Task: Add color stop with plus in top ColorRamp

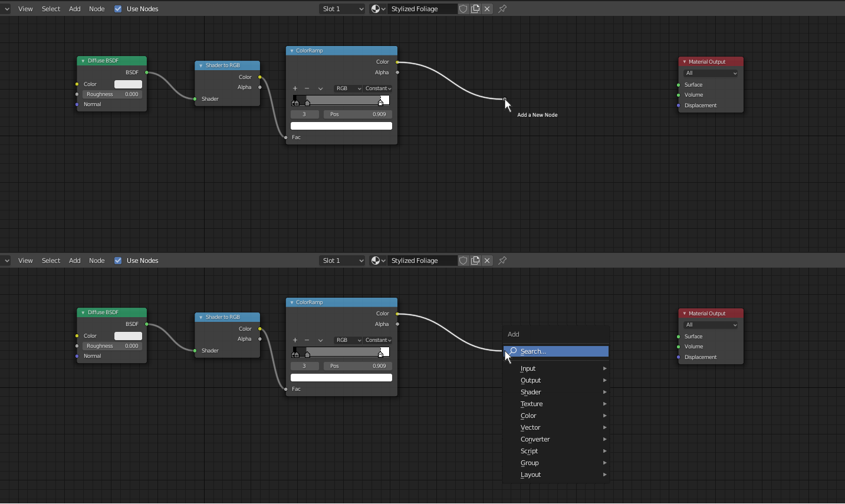Action: click(295, 88)
